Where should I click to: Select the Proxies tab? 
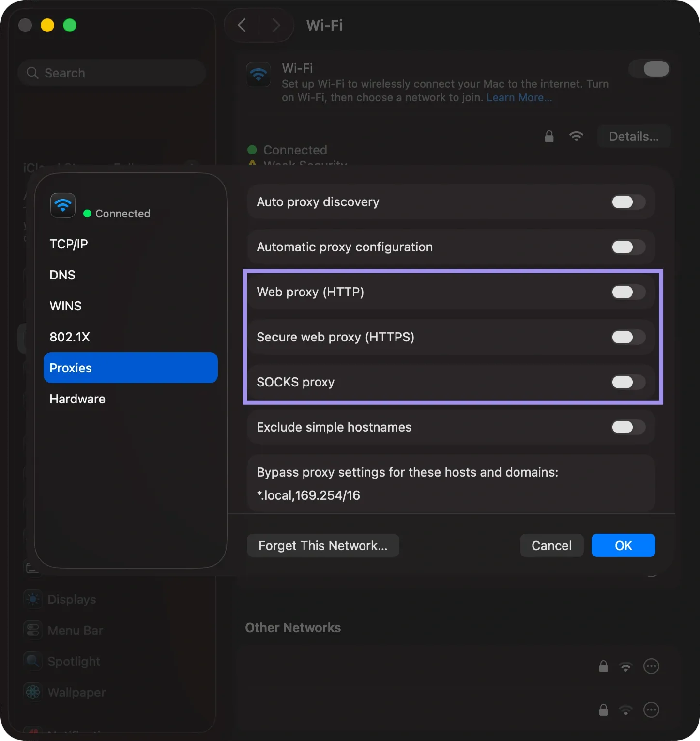click(131, 368)
